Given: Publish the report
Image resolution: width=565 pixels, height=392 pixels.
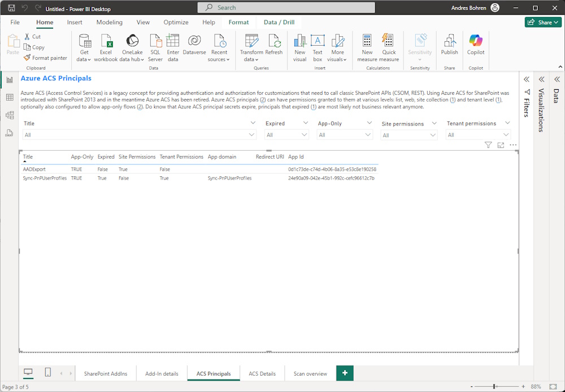Looking at the screenshot, I should tap(449, 45).
